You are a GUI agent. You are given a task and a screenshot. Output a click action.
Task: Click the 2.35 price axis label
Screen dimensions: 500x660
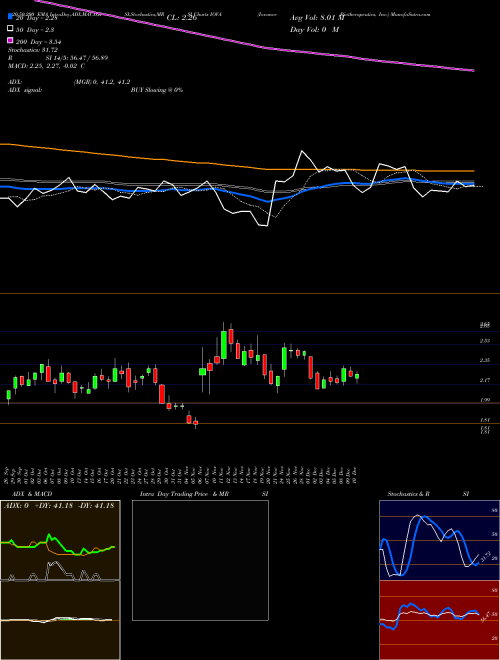tap(485, 360)
